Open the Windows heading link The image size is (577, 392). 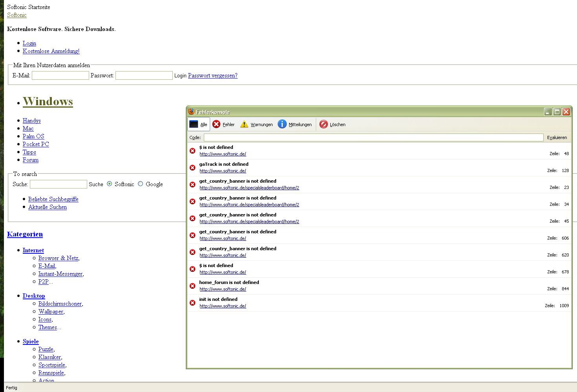click(48, 101)
